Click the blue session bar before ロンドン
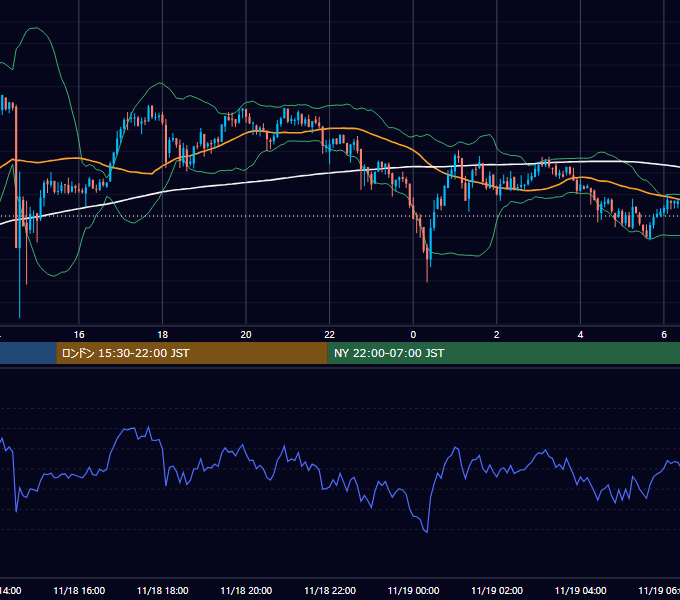680x600 pixels. 28,353
